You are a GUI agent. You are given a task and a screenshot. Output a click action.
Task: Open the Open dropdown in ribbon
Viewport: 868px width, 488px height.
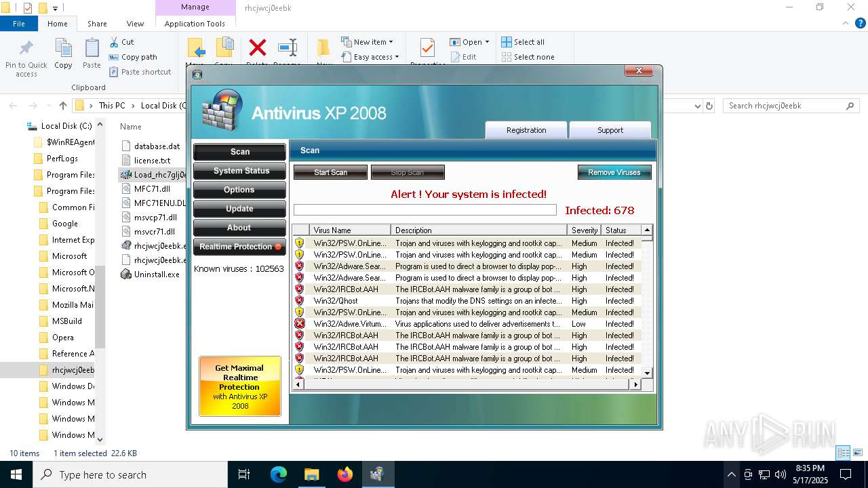469,42
